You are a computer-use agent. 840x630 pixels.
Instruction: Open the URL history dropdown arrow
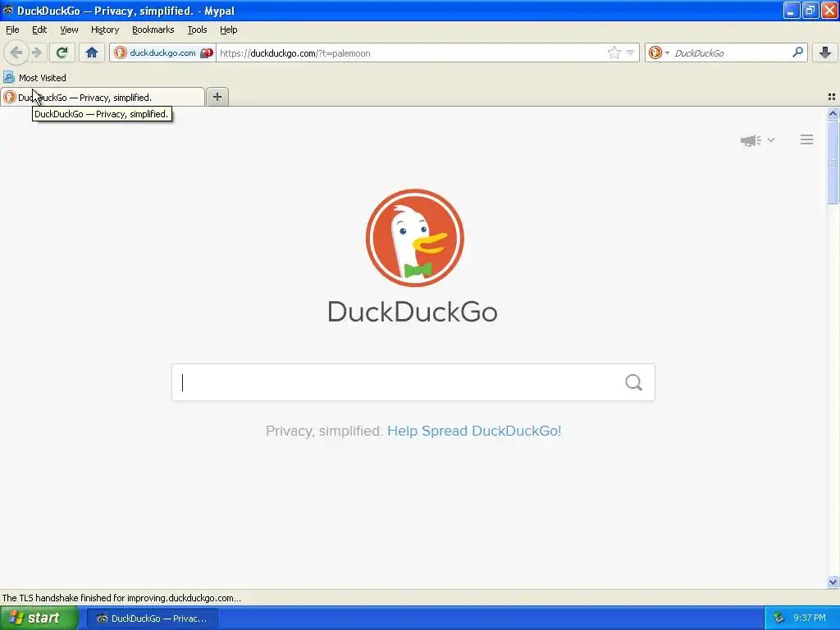pos(631,53)
